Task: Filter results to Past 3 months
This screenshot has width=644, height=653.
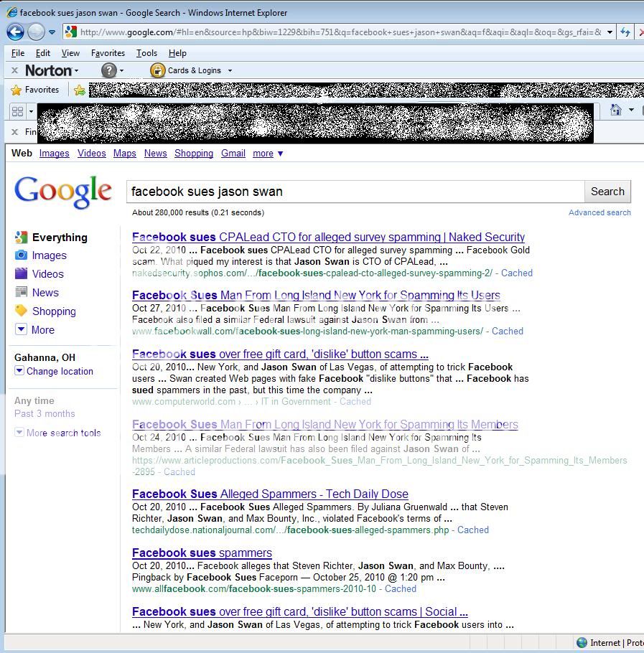Action: (45, 413)
